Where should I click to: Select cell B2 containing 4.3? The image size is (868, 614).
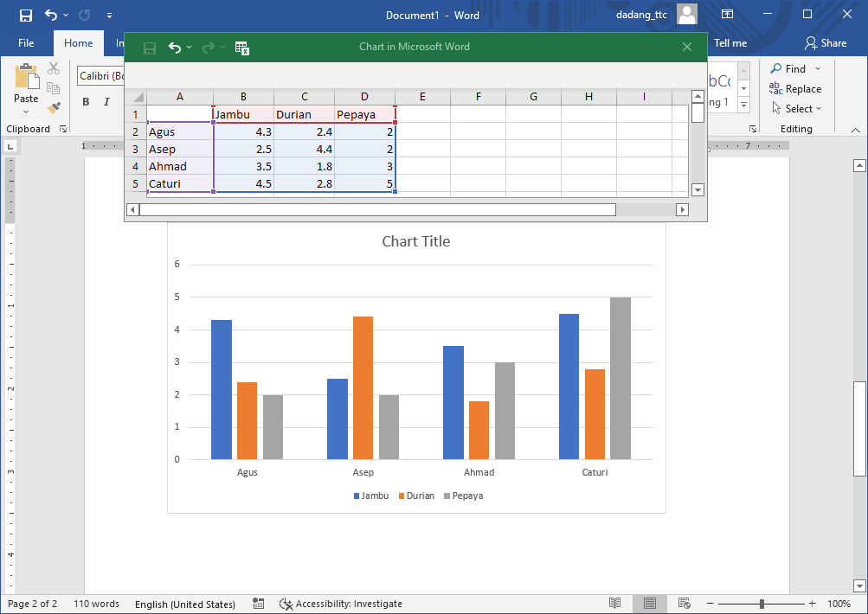click(243, 131)
